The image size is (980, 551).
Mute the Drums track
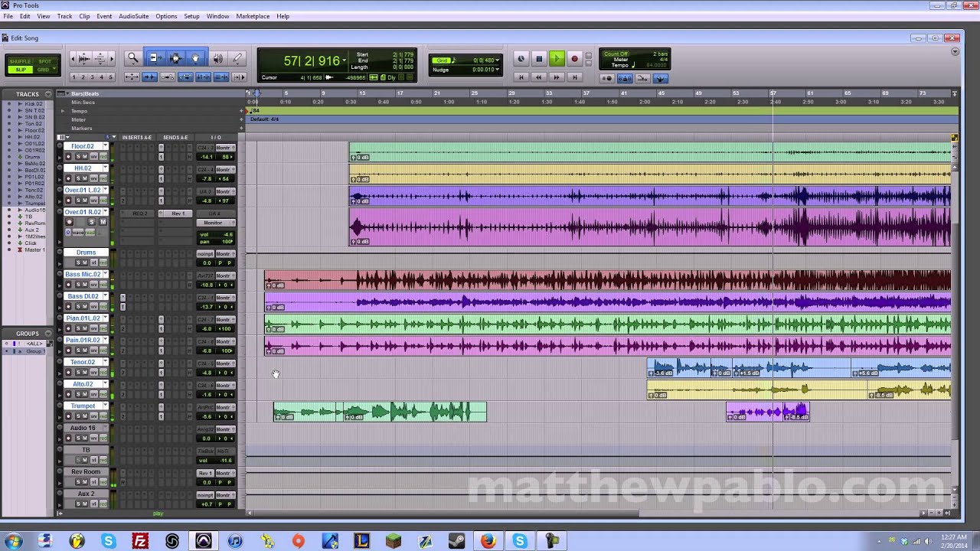pyautogui.click(x=85, y=262)
